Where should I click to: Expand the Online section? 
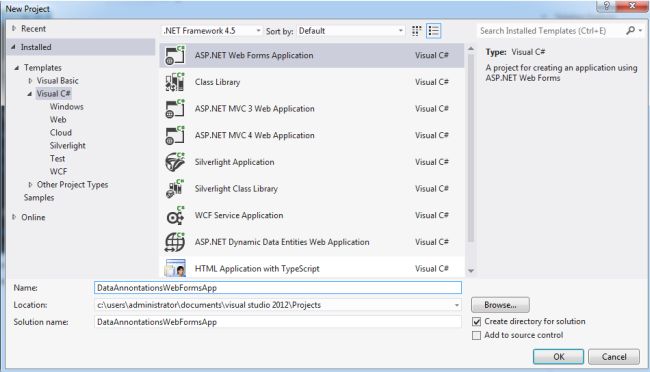tap(14, 217)
